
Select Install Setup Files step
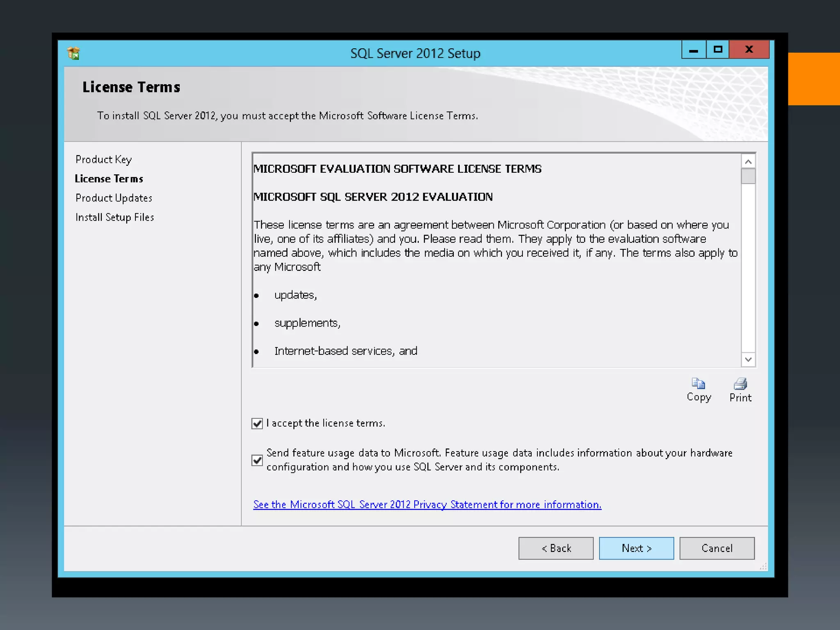click(x=114, y=217)
